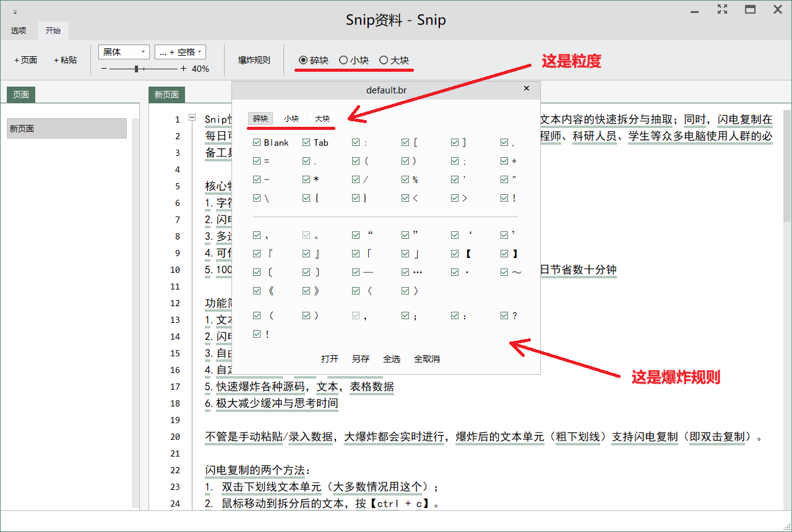Toggle the / symbol checkbox
Screen dimensions: 792x532
click(x=356, y=179)
